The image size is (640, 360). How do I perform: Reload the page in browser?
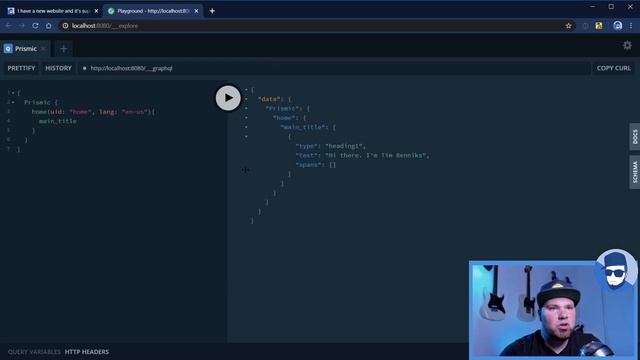(36, 26)
